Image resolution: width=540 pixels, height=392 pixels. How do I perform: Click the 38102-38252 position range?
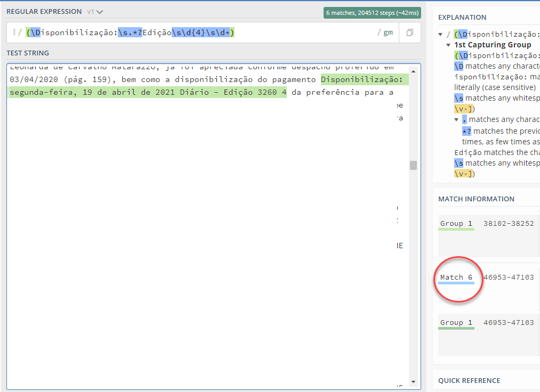[x=509, y=223]
